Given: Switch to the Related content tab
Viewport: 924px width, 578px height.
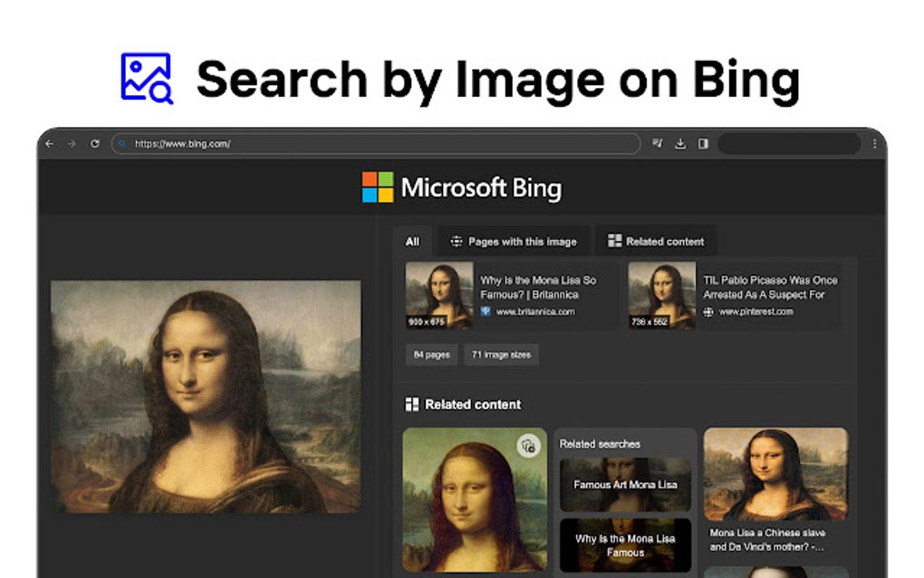Looking at the screenshot, I should click(656, 242).
